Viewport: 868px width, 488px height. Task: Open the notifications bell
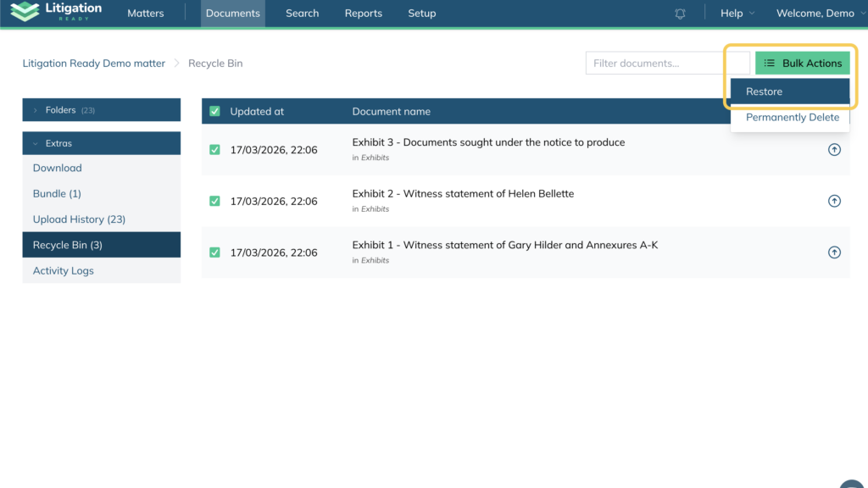pyautogui.click(x=680, y=14)
